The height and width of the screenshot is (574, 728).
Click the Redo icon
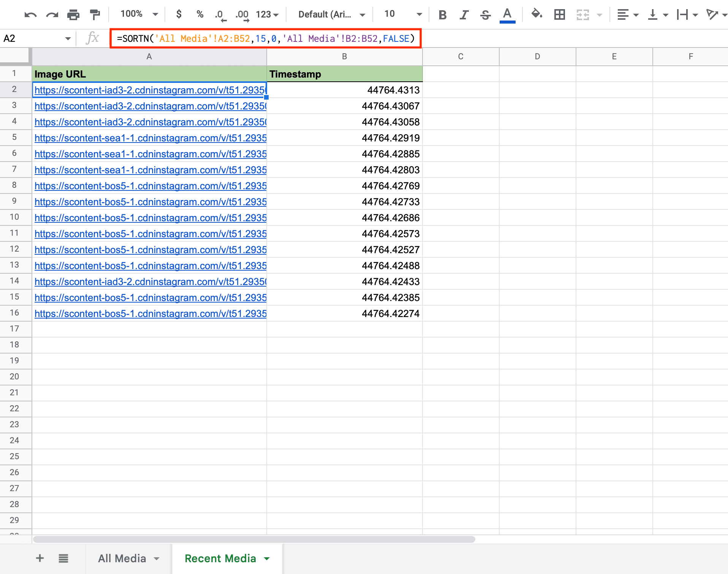point(52,14)
